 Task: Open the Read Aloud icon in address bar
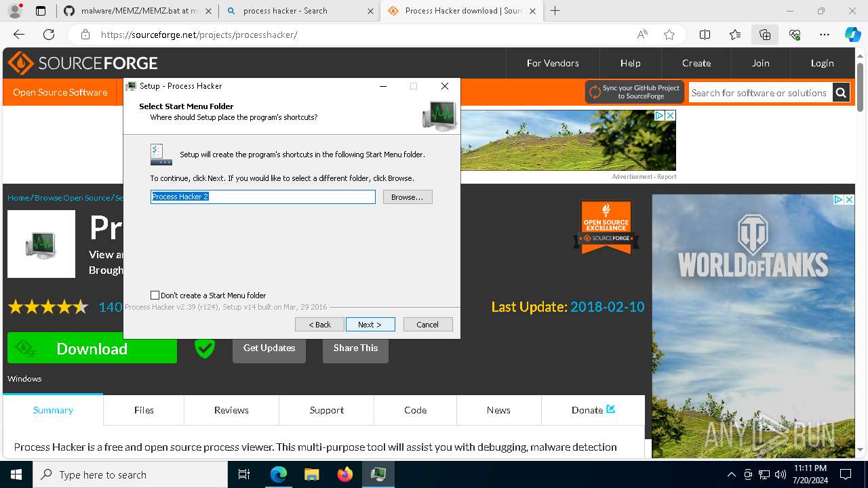click(x=642, y=35)
